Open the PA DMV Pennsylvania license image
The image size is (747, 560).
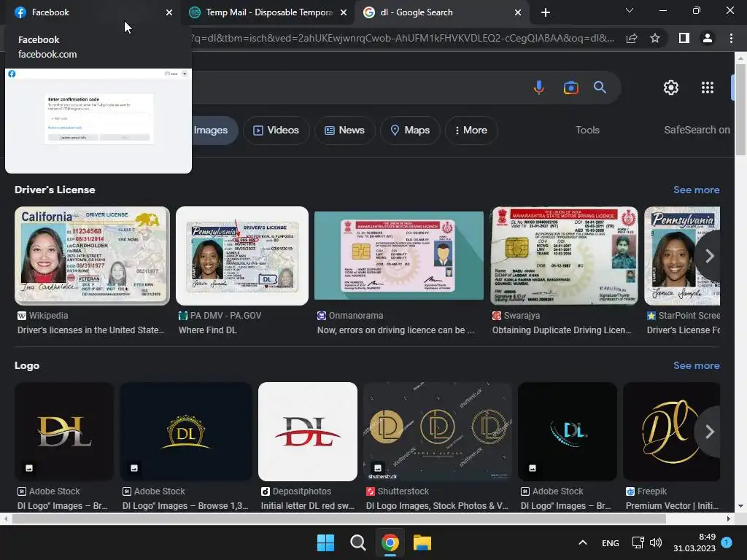click(x=242, y=256)
